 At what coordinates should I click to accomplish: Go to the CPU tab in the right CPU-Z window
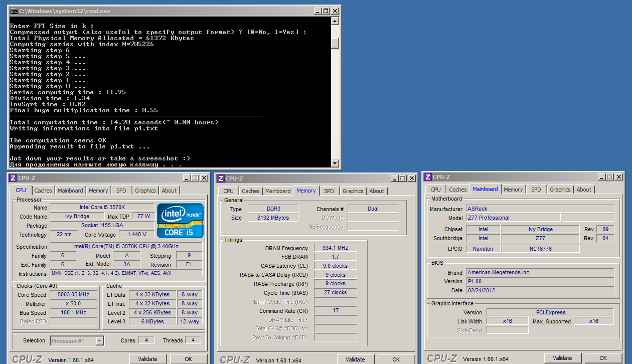[x=436, y=190]
